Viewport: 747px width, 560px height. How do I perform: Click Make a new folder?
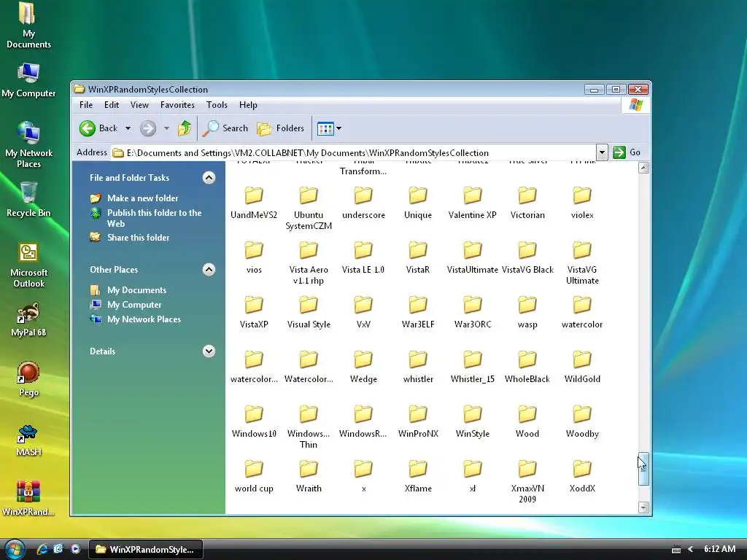142,198
